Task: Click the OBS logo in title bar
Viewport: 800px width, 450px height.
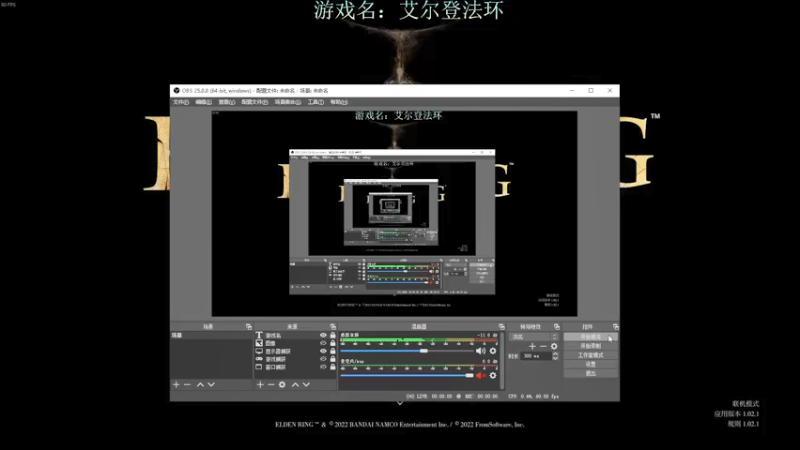Action: click(177, 91)
